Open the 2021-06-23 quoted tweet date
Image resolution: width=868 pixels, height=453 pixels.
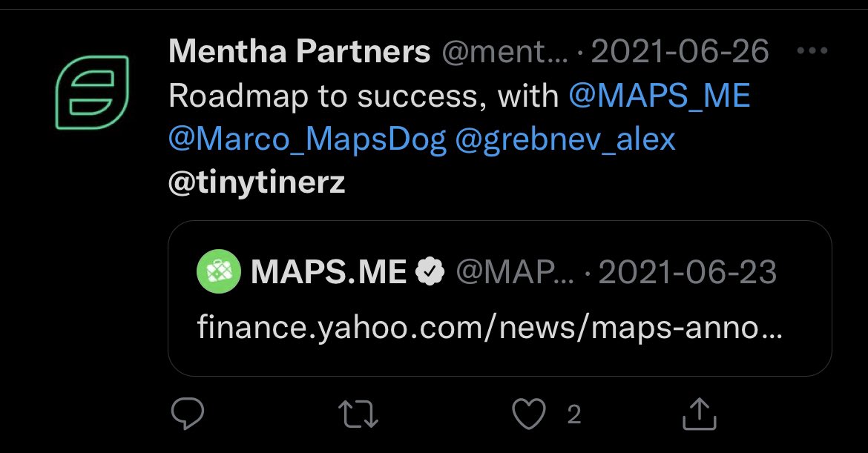pyautogui.click(x=687, y=273)
